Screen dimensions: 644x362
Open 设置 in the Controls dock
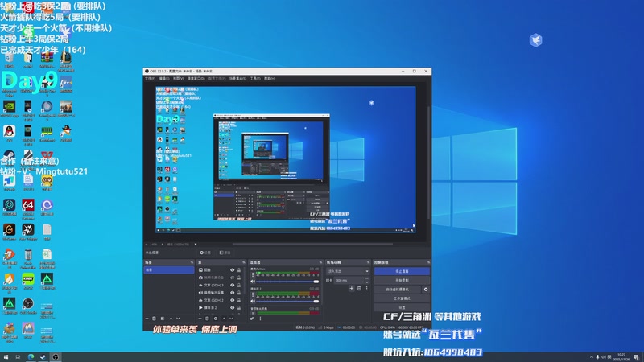click(x=402, y=307)
